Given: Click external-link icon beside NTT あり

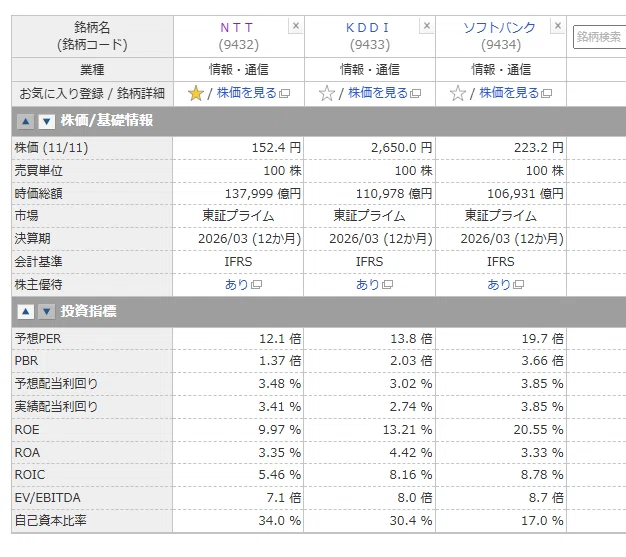Looking at the screenshot, I should [256, 285].
